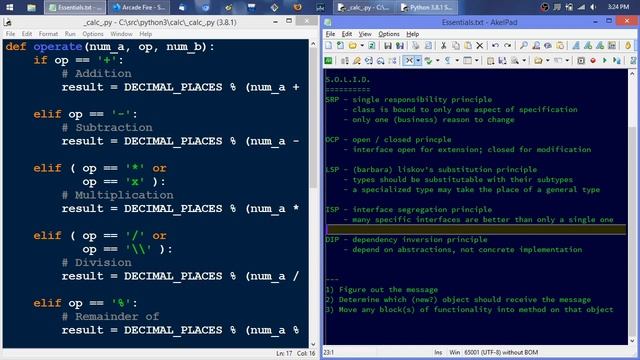Click the green icon starting second AkelPad toolbar
This screenshot has height=360, width=640.
(x=328, y=60)
